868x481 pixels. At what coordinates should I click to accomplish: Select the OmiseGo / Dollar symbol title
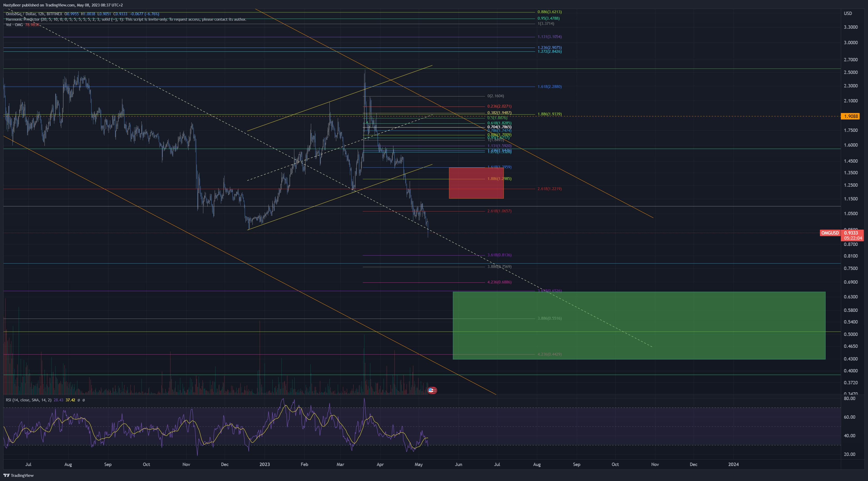[21, 14]
